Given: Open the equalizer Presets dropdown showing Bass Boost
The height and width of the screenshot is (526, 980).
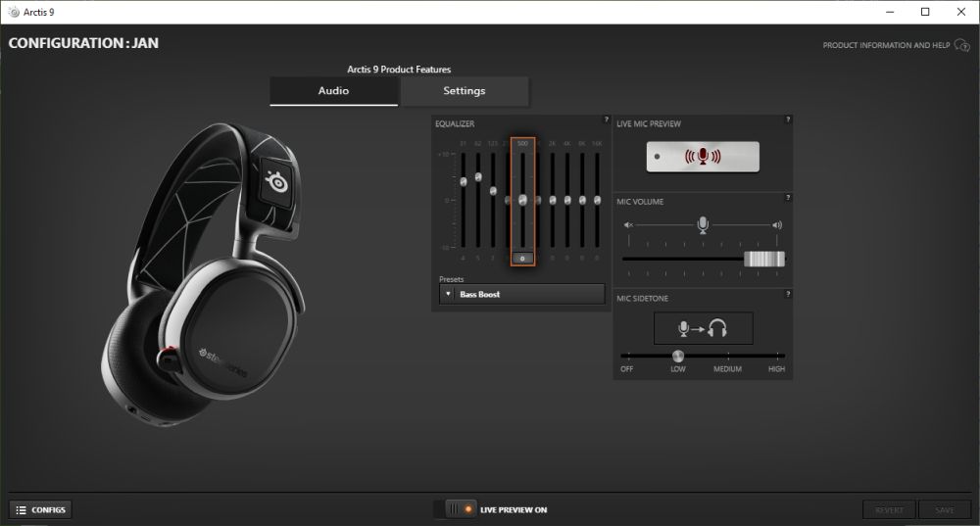Looking at the screenshot, I should click(522, 294).
